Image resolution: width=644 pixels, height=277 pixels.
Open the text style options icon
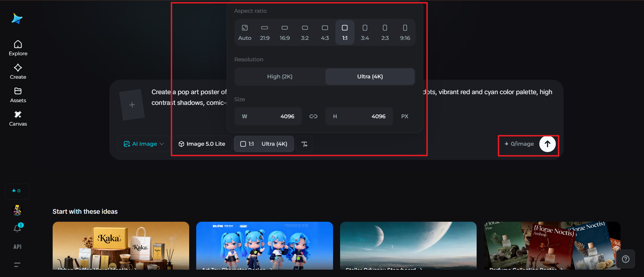(x=304, y=144)
